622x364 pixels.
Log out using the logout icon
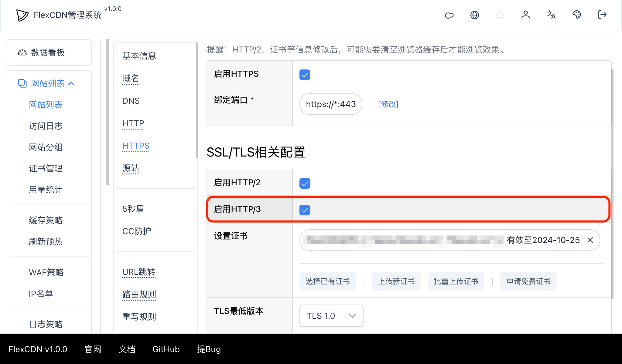602,15
